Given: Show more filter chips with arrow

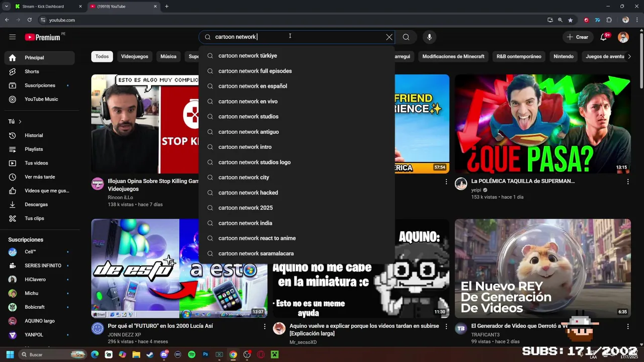Looking at the screenshot, I should 629,56.
